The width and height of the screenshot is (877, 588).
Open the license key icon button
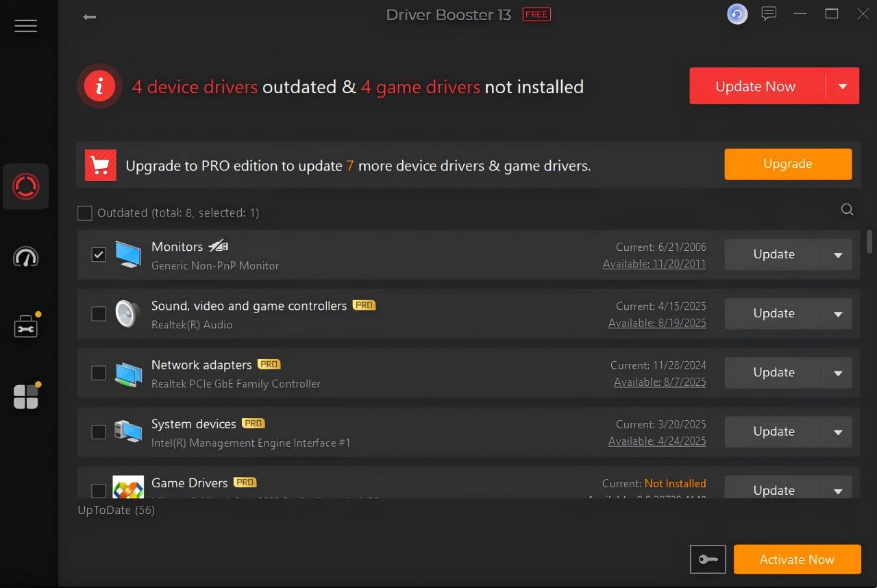point(708,559)
